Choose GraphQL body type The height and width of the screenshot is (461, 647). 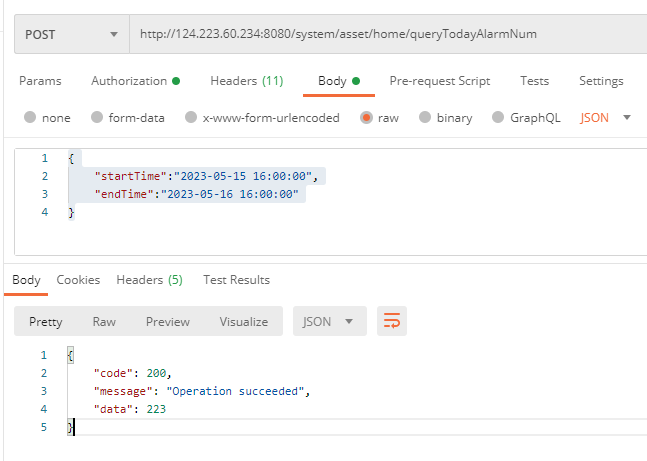pyautogui.click(x=499, y=118)
